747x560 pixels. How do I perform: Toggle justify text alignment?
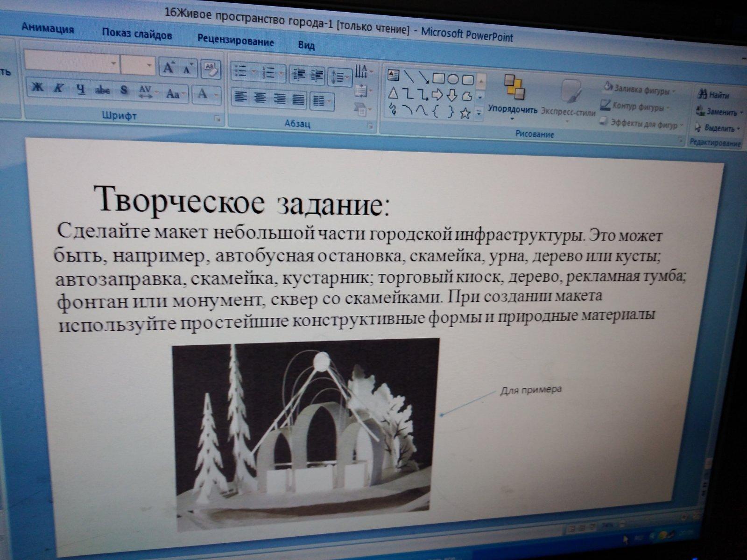(x=298, y=99)
